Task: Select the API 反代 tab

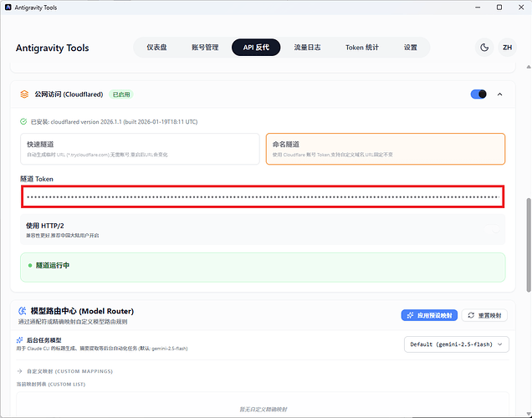Action: click(x=256, y=48)
